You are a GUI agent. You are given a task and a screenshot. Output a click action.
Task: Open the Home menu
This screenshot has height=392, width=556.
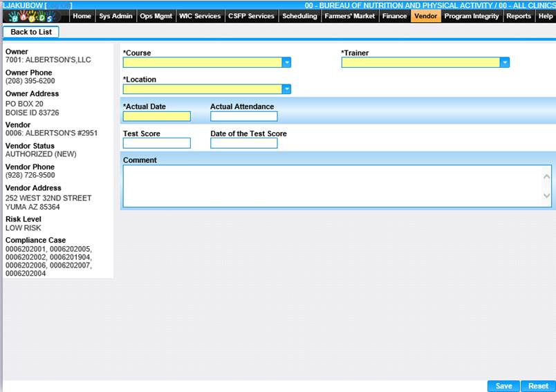pyautogui.click(x=82, y=16)
